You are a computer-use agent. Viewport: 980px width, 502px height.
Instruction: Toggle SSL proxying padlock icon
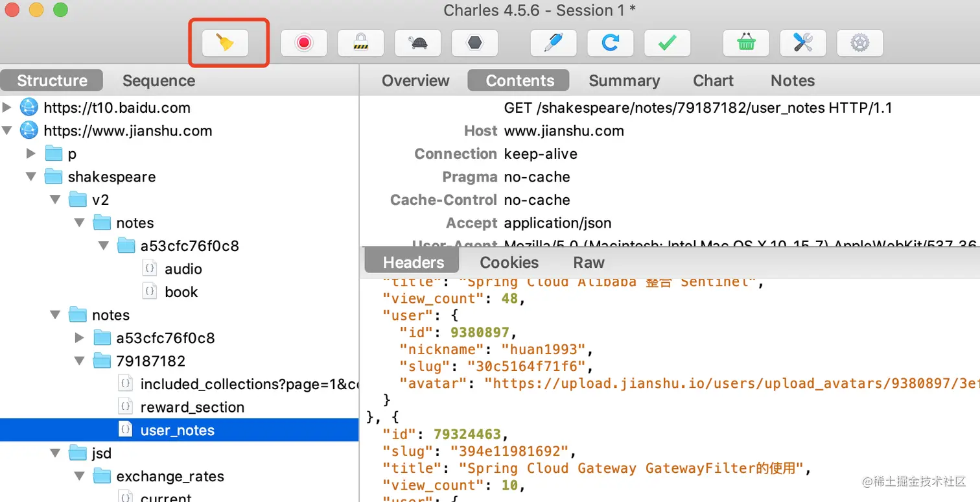pos(360,43)
